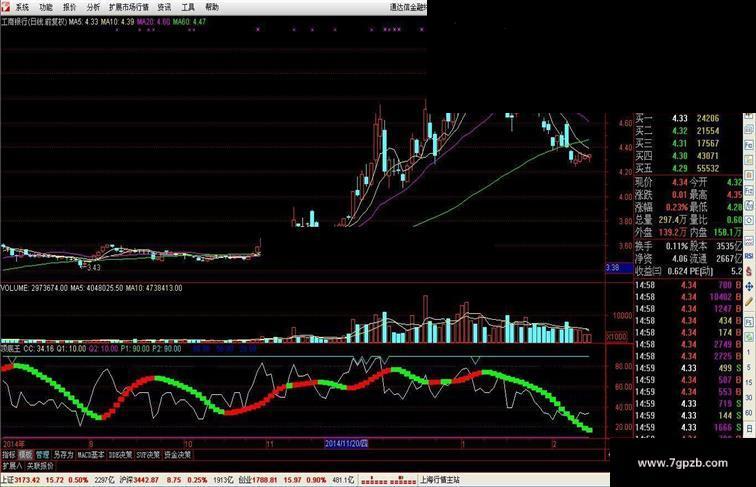Select 15-minute period button
The height and width of the screenshot is (487, 756).
click(x=749, y=382)
